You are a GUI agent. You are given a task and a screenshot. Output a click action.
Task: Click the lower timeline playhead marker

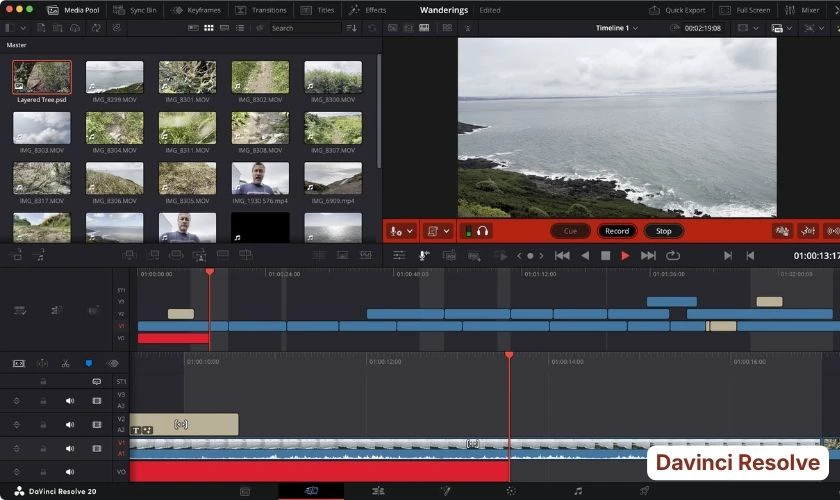[509, 355]
